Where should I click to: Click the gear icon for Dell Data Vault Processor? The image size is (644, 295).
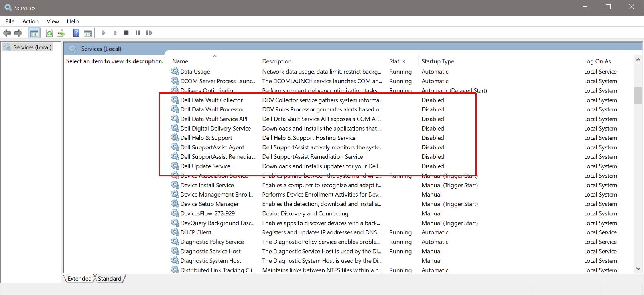175,109
